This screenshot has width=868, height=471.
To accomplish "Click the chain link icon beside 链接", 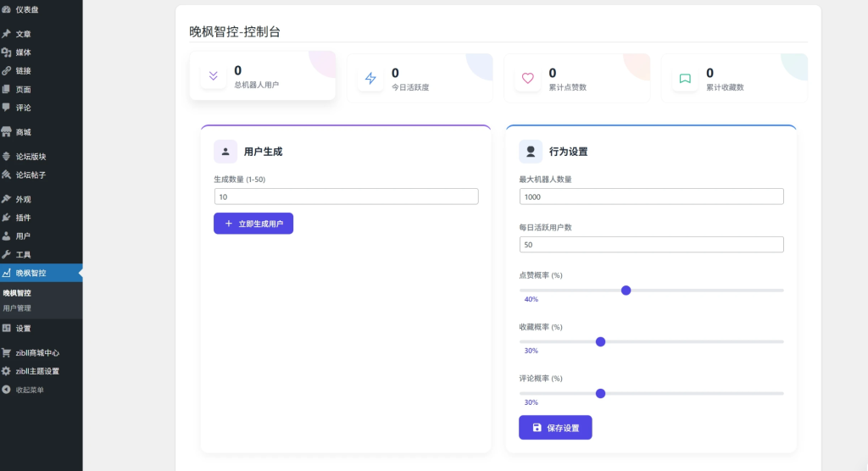I will (x=6, y=70).
